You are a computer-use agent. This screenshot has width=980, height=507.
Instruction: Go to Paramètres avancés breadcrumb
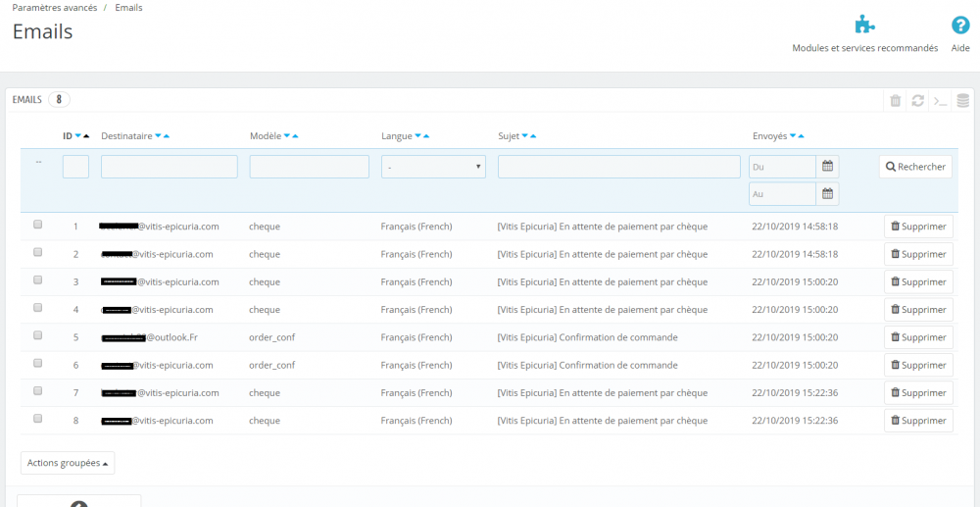pos(54,8)
